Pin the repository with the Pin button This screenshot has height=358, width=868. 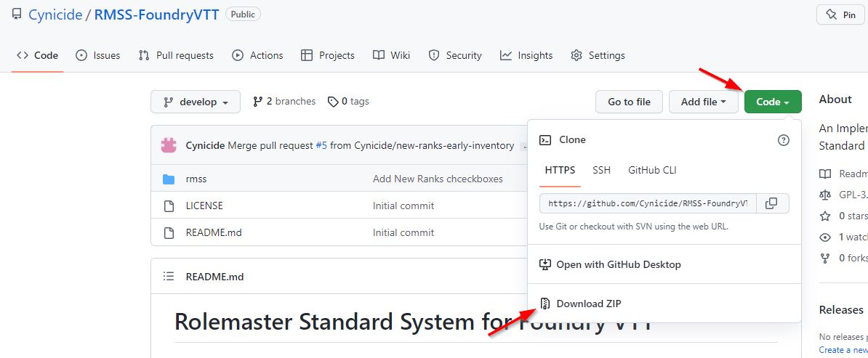840,15
